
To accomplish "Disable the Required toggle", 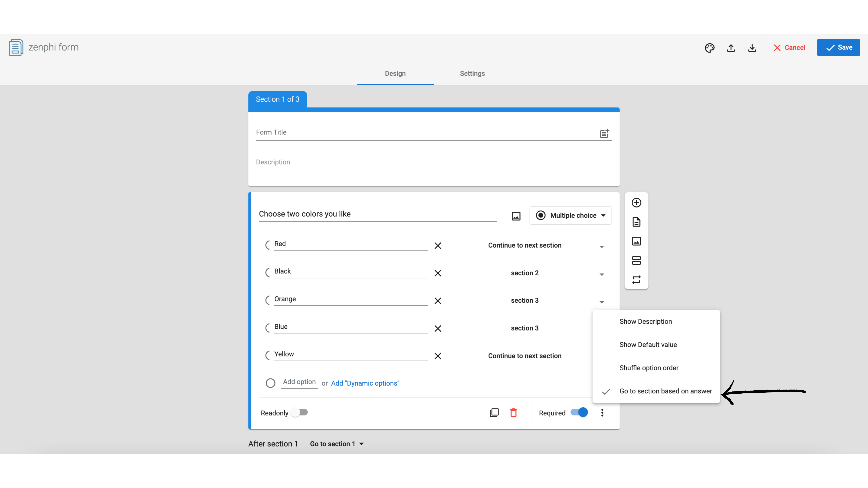I will [579, 412].
